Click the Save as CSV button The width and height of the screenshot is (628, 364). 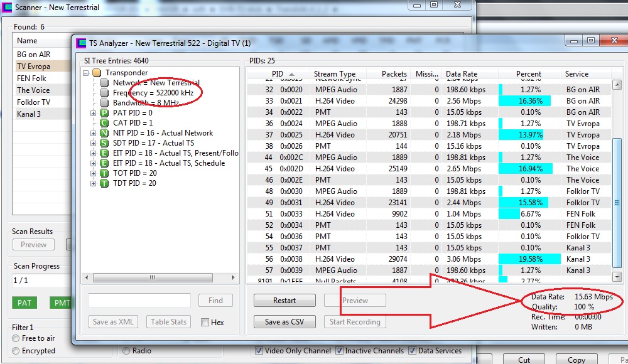click(x=284, y=321)
